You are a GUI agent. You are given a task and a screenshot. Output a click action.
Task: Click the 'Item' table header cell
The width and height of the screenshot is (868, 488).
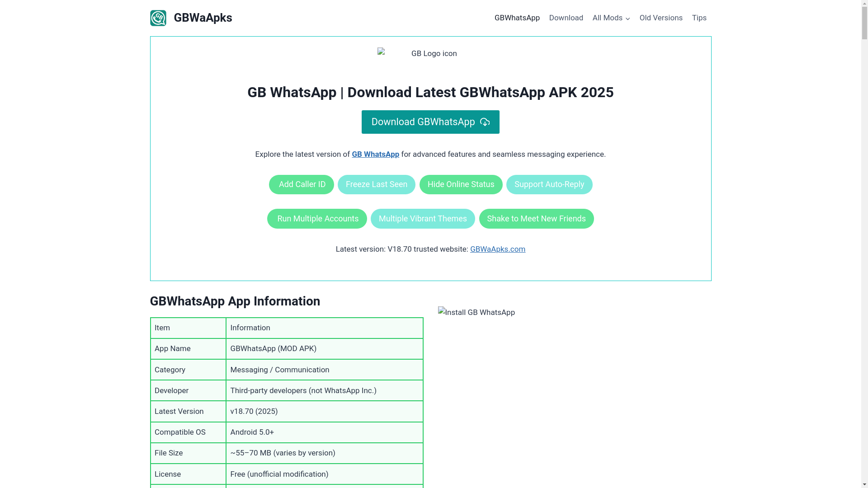pos(188,328)
